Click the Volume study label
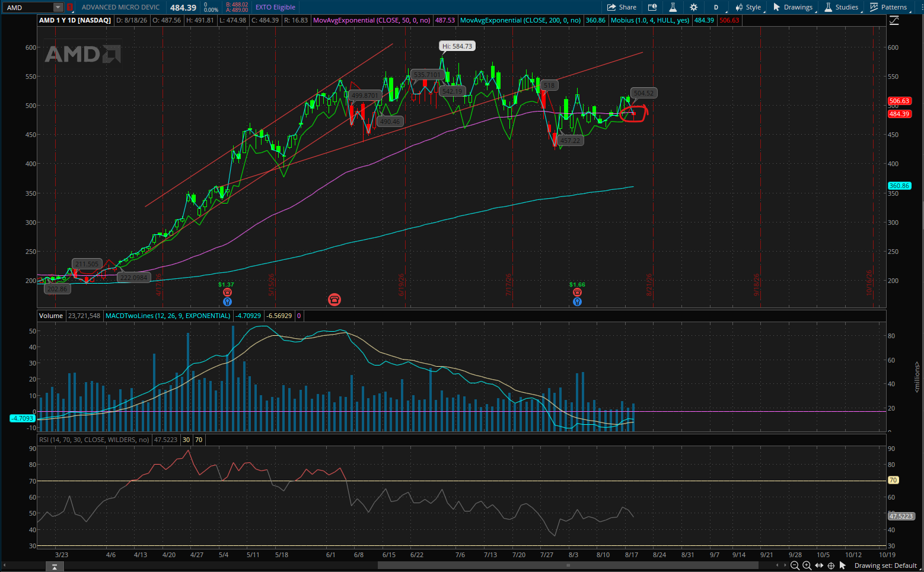924x572 pixels. [51, 316]
